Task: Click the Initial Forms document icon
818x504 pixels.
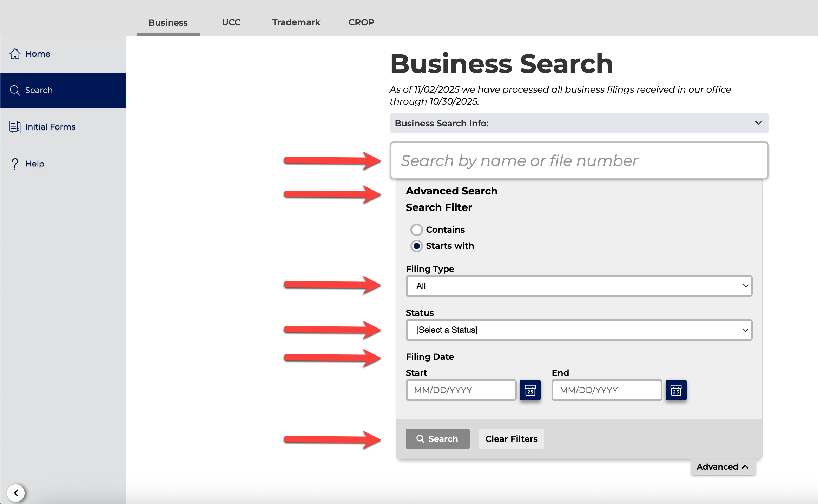Action: coord(15,127)
